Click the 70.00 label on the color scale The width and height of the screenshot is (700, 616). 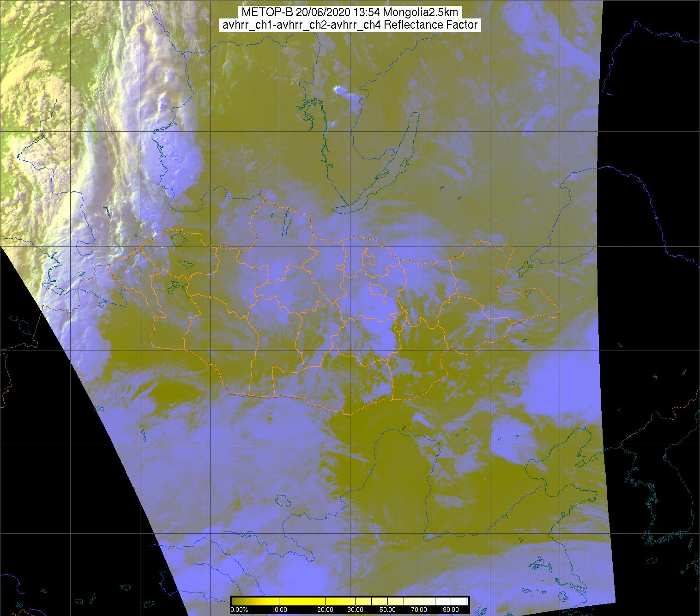point(419,610)
